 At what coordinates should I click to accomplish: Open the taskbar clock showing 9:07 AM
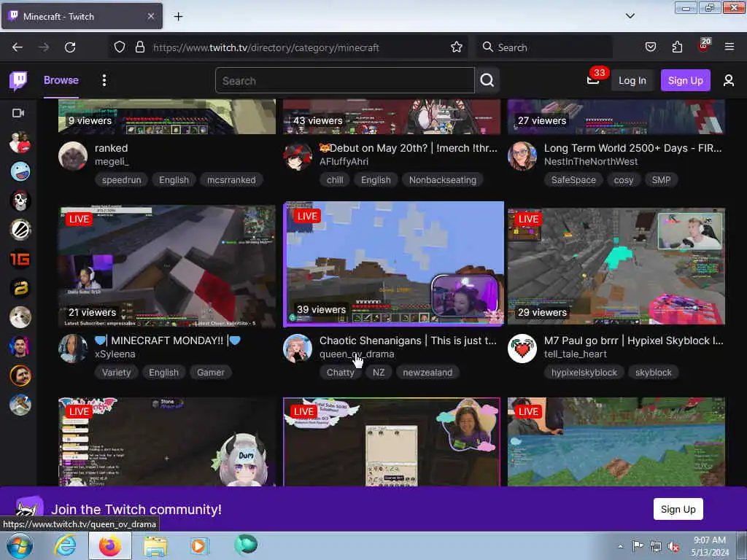(710, 546)
